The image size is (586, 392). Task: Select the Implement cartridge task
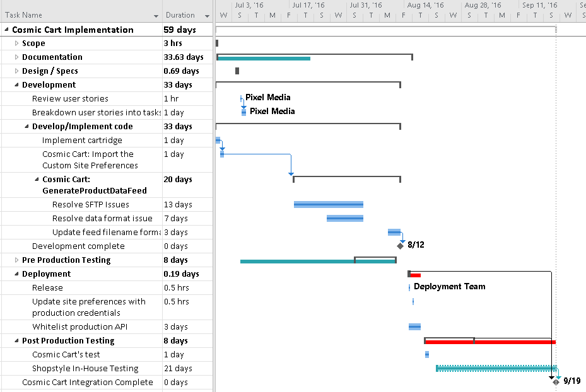pos(82,141)
